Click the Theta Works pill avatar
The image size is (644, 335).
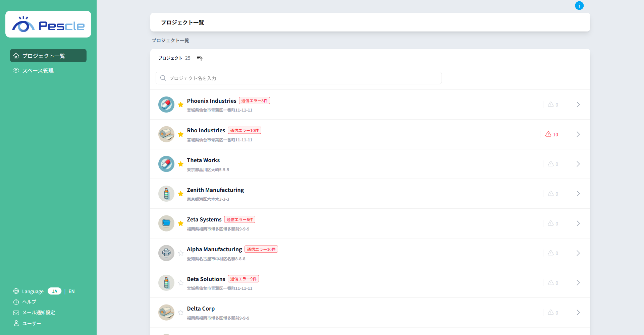point(166,164)
